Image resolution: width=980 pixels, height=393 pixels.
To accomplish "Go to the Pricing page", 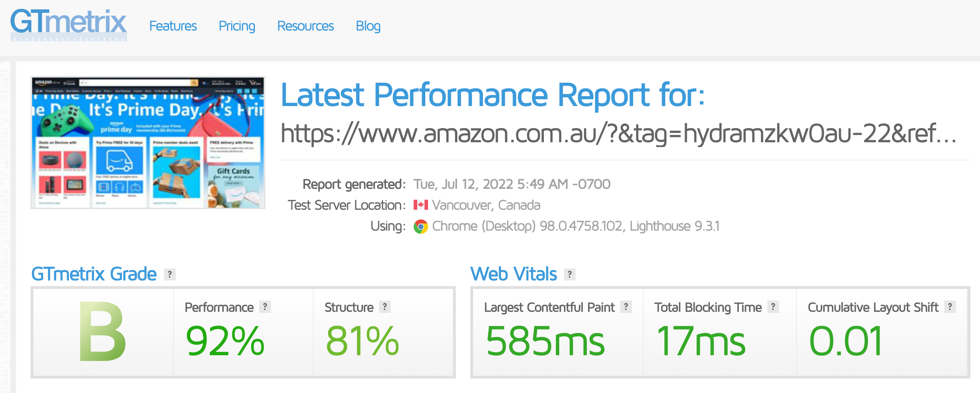I will coord(237,26).
